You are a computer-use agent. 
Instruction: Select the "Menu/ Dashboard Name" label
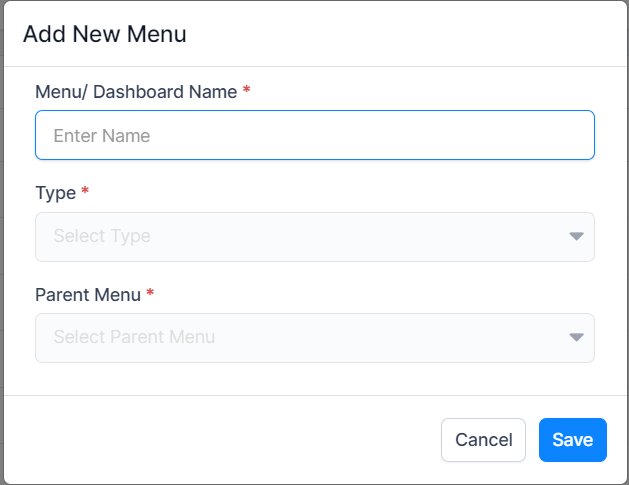coord(136,91)
